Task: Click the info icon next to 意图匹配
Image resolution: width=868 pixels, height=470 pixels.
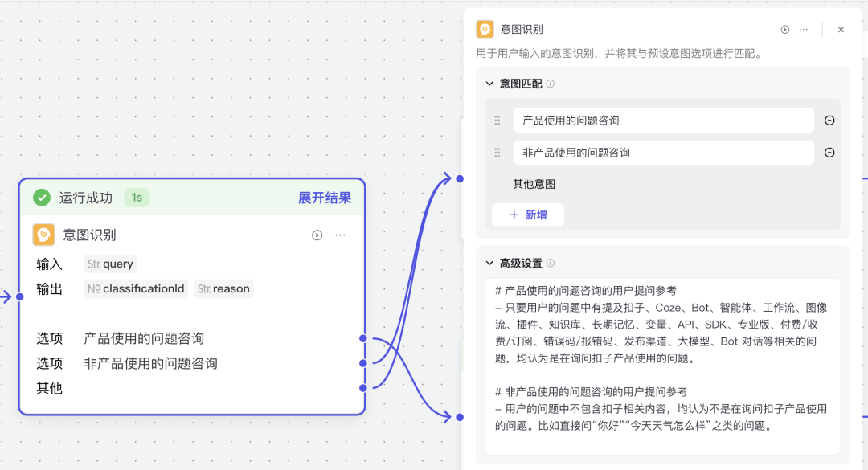Action: (551, 84)
